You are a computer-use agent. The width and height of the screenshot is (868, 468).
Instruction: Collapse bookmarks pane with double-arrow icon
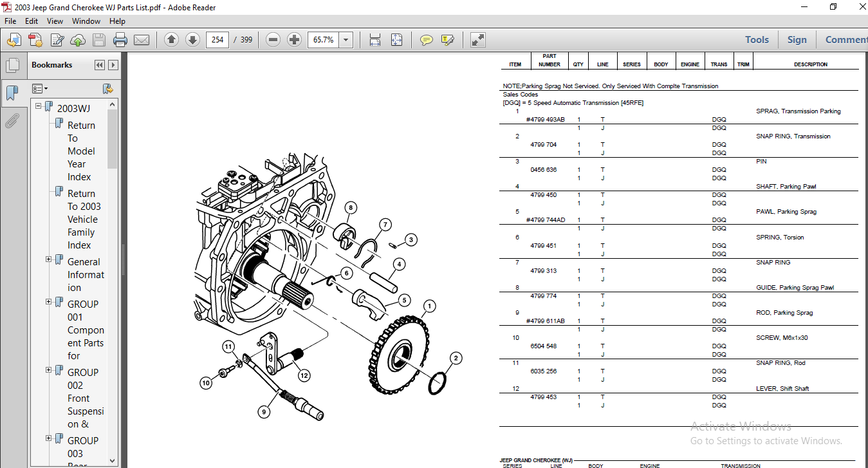pos(99,65)
